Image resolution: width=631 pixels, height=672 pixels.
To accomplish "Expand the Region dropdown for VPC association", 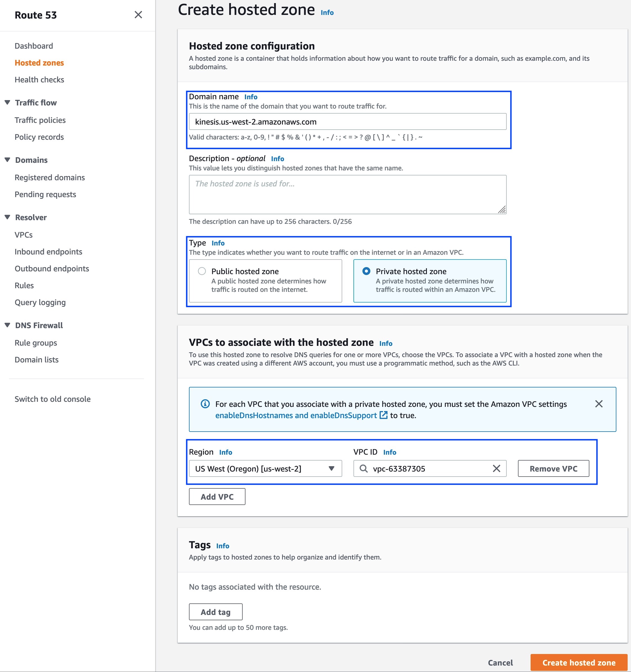I will click(330, 468).
